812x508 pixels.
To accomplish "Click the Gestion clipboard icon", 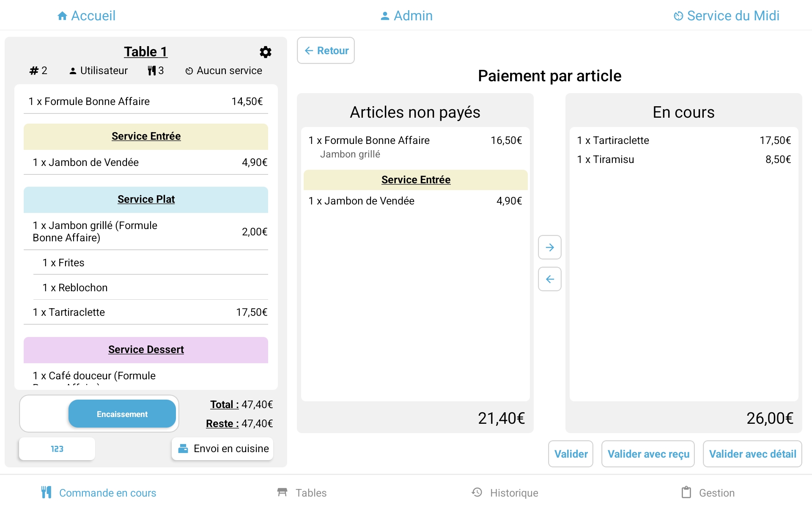I will point(687,492).
